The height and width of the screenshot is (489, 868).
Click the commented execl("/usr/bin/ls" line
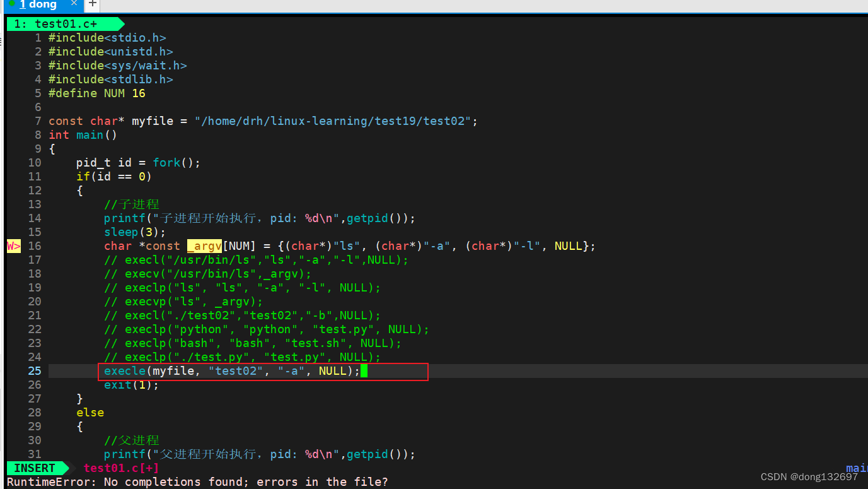257,260
